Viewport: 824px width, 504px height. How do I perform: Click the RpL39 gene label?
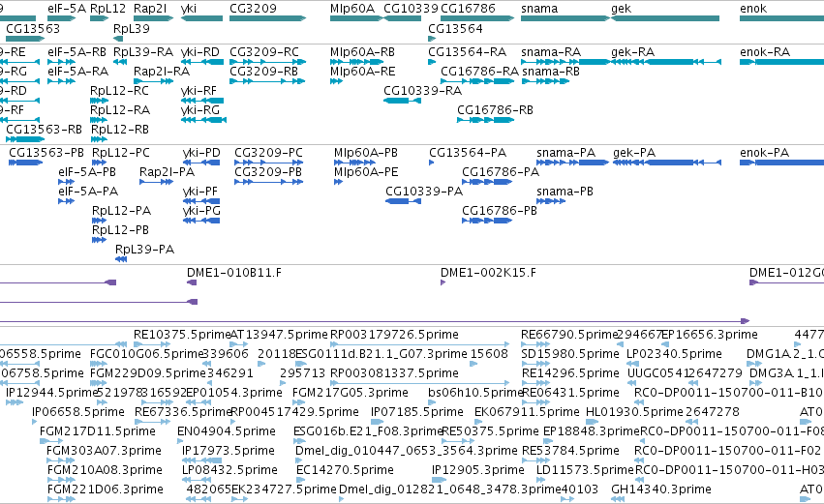coord(132,28)
